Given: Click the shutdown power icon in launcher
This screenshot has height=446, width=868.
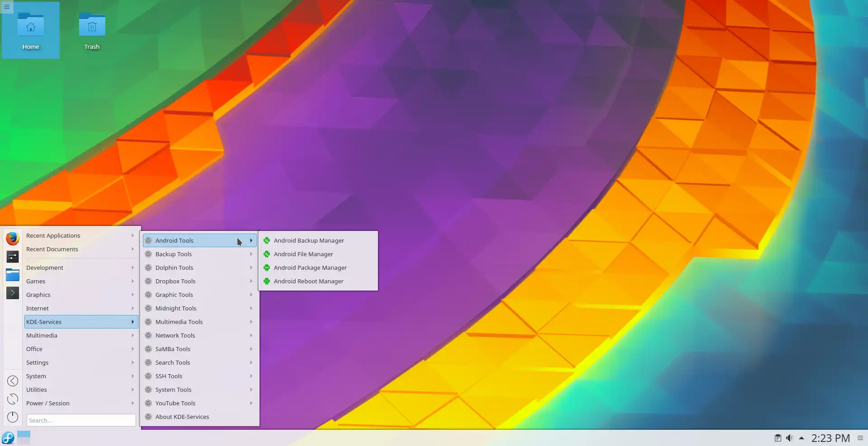Looking at the screenshot, I should 13,417.
